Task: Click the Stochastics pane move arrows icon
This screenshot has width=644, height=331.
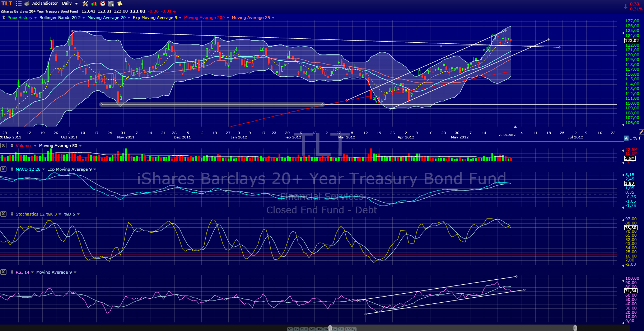Action: click(x=12, y=214)
